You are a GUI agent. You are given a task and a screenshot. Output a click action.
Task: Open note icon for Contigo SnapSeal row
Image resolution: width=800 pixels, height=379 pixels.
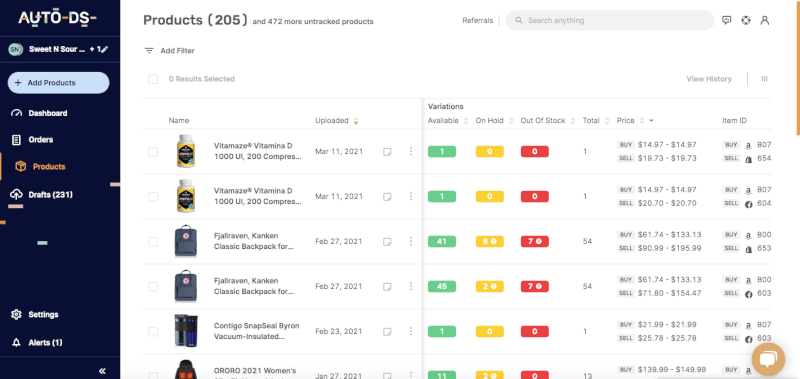(387, 332)
